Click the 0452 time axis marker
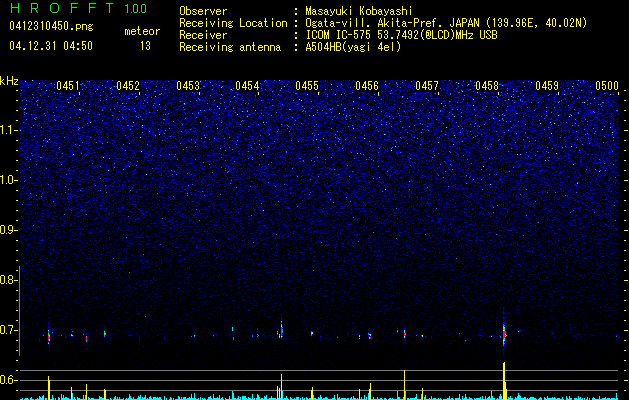The image size is (629, 400). point(128,86)
